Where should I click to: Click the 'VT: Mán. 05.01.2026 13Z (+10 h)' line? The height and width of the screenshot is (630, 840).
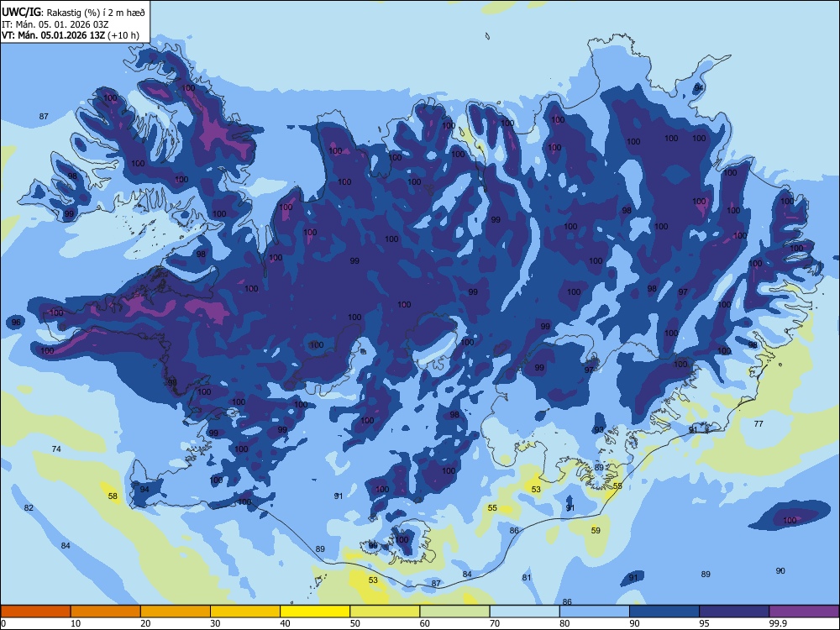(x=71, y=35)
